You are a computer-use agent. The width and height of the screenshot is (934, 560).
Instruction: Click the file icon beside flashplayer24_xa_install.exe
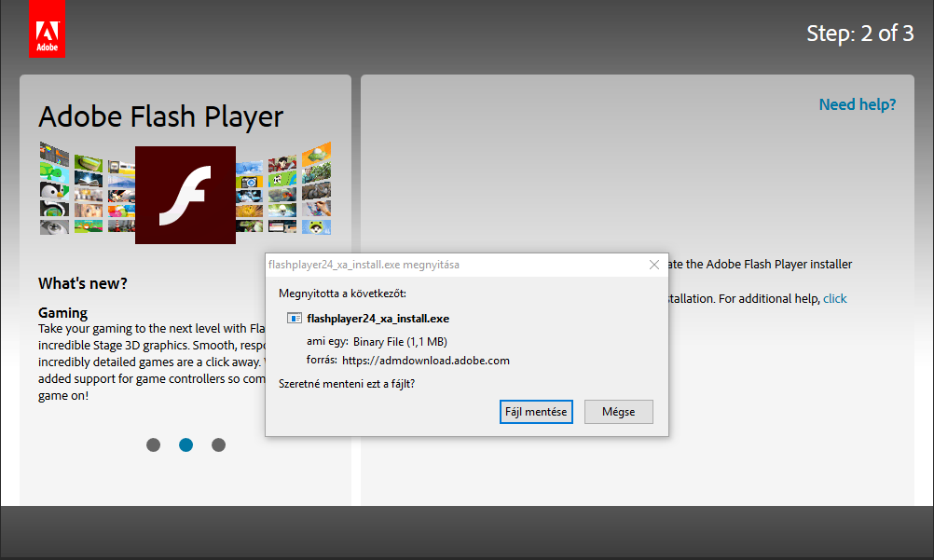(295, 318)
